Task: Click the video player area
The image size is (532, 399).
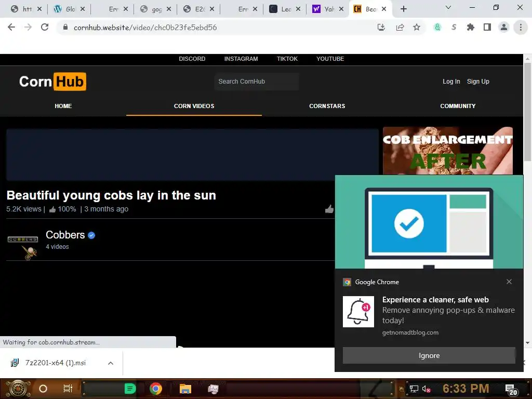Action: click(x=192, y=154)
